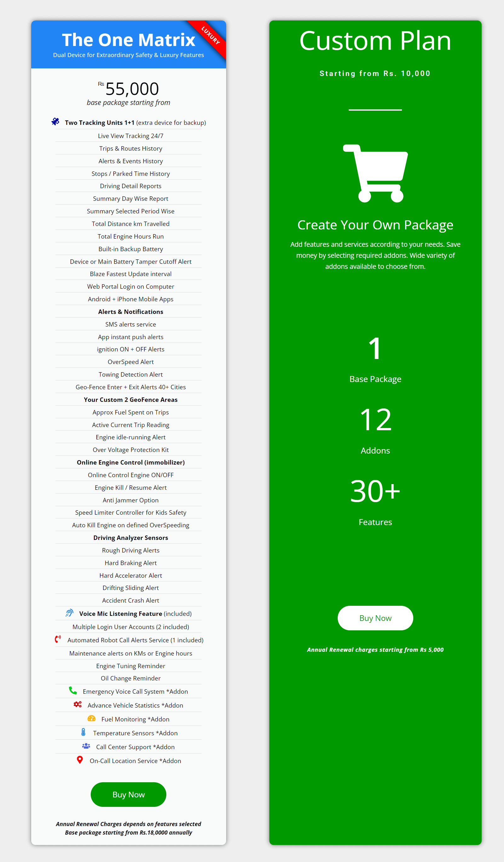Click the satellite icon beside Two Tracking Units
The width and height of the screenshot is (504, 862).
coord(55,121)
